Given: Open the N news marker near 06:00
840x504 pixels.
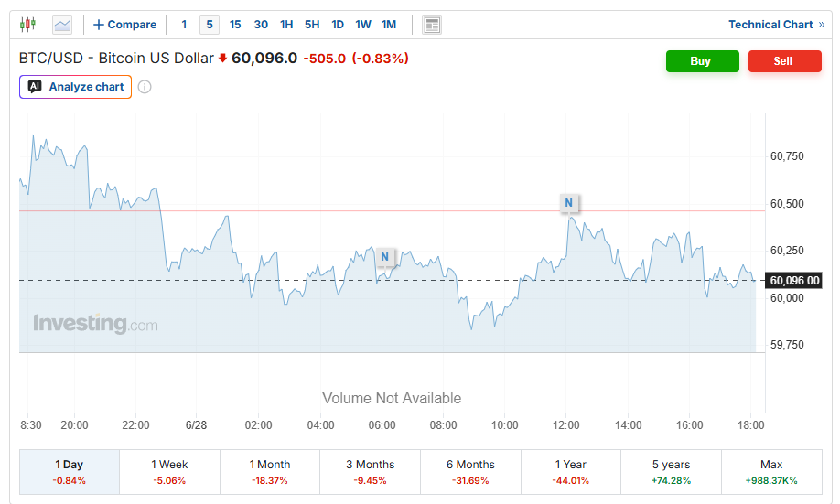Looking at the screenshot, I should click(384, 256).
